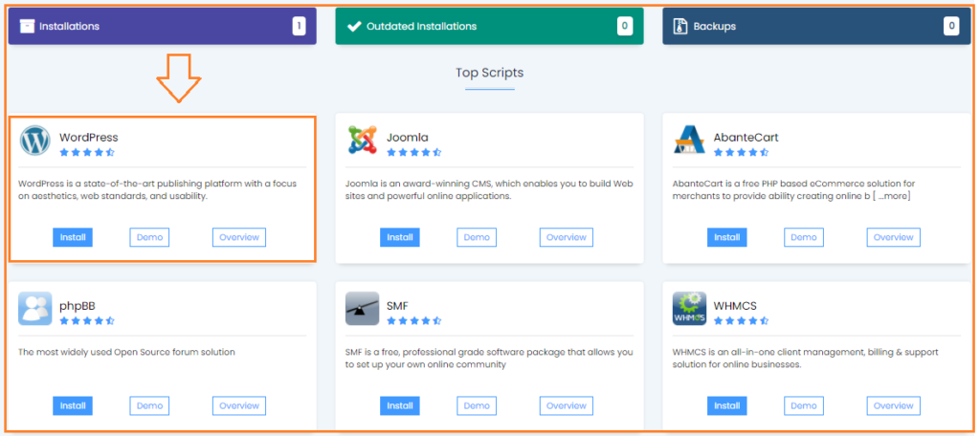Open the WordPress Demo
Viewport: 980px width, 436px height.
149,237
